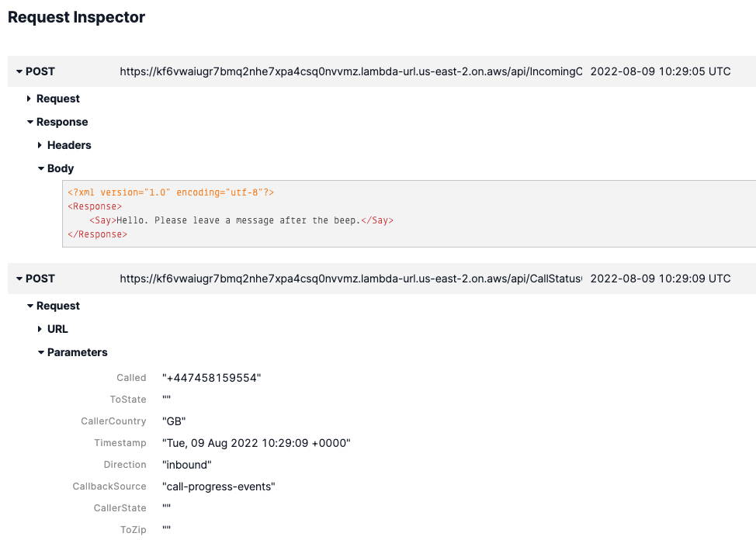Viewport: 756px width, 540px height.
Task: Click the Called parameter label
Action: point(131,378)
